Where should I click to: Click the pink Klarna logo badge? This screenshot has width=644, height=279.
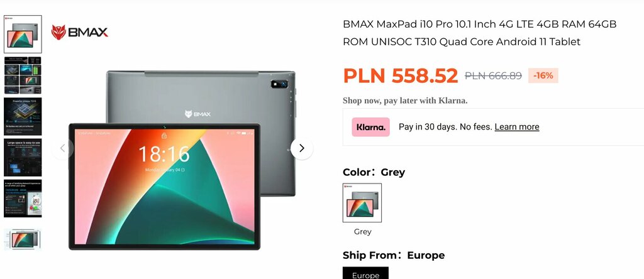370,127
